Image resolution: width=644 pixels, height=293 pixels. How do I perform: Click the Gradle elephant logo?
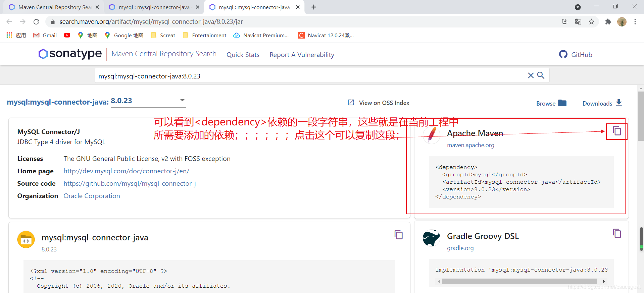[431, 238]
